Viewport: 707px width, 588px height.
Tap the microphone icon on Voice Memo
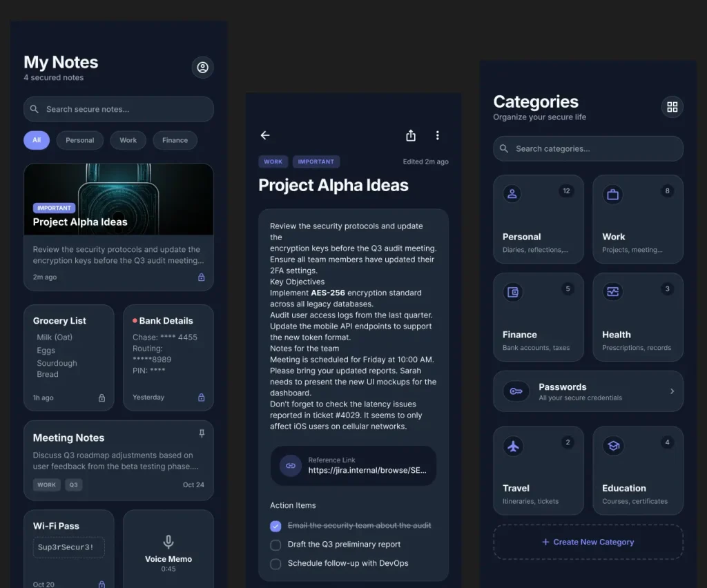click(168, 542)
